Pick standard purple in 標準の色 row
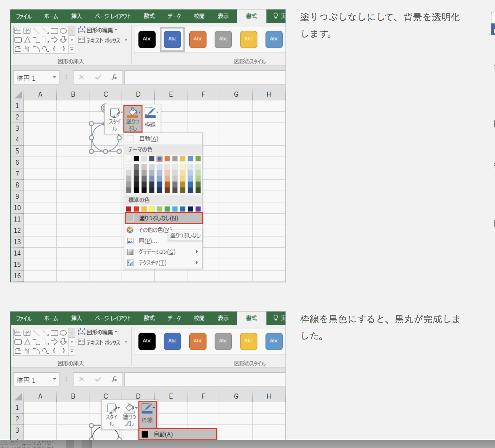This screenshot has height=448, width=495. (198, 209)
